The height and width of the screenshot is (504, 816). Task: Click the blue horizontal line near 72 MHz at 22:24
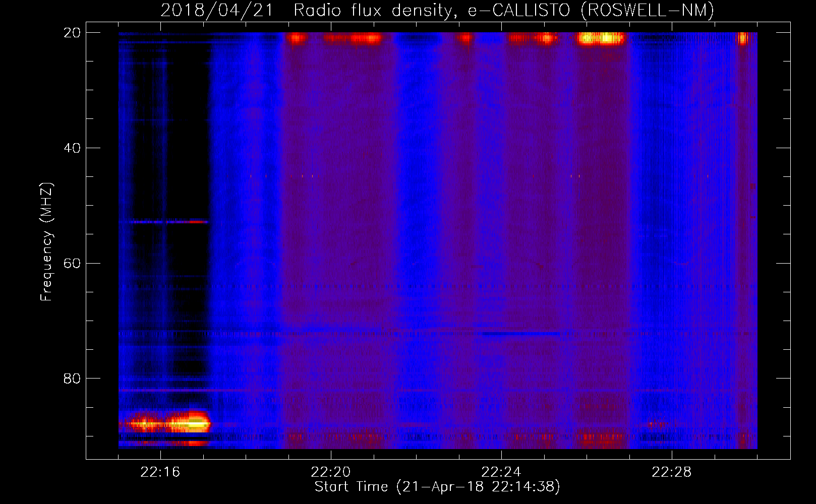coord(520,334)
